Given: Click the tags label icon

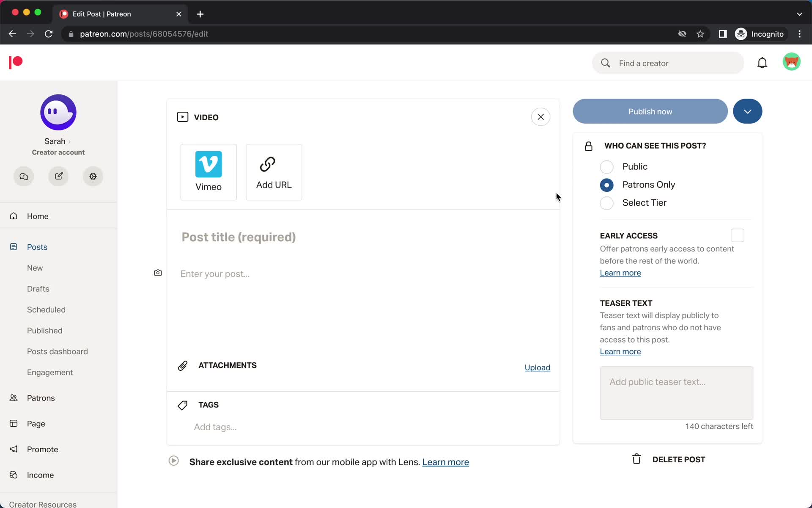Looking at the screenshot, I should click(x=182, y=405).
